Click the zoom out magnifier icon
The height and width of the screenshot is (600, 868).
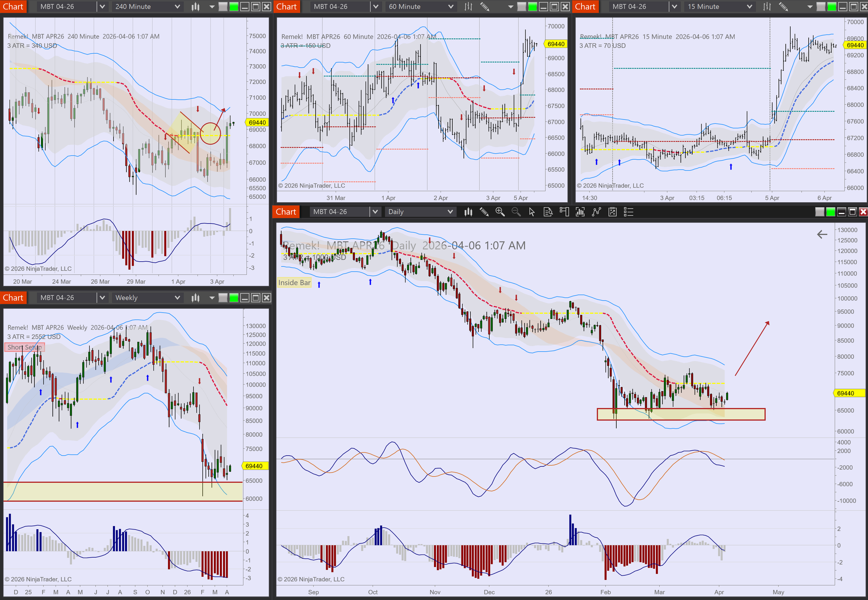pyautogui.click(x=516, y=212)
